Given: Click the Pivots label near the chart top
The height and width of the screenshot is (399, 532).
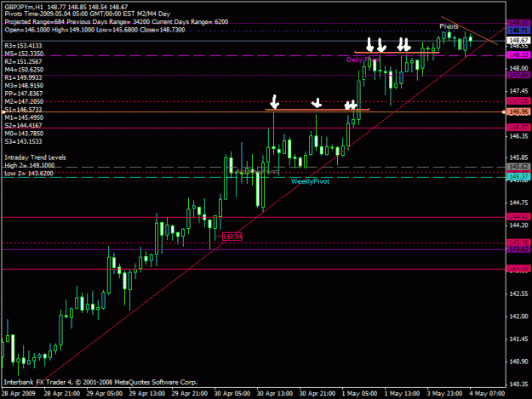Looking at the screenshot, I should [449, 26].
